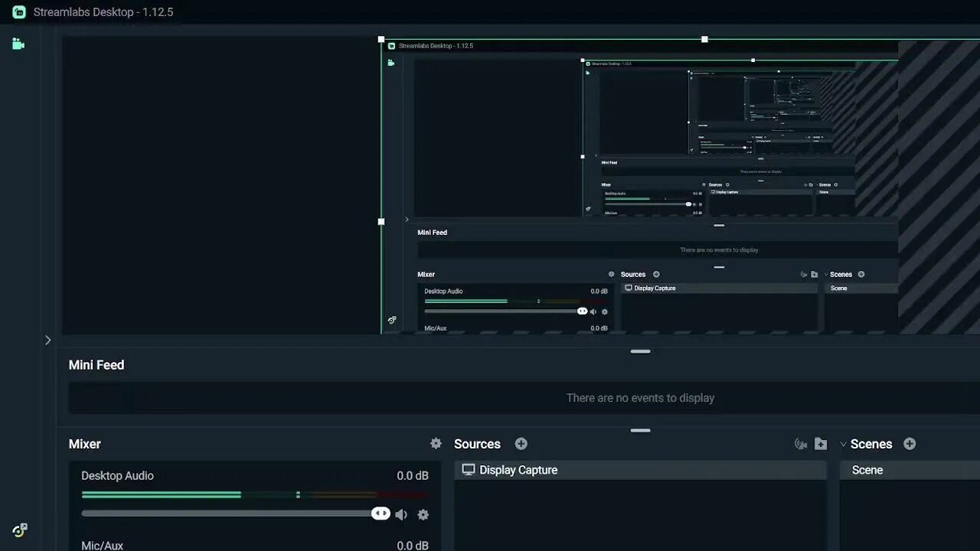Click theme icon inside the preview's mirrored window
This screenshot has width=980, height=551.
tap(392, 321)
